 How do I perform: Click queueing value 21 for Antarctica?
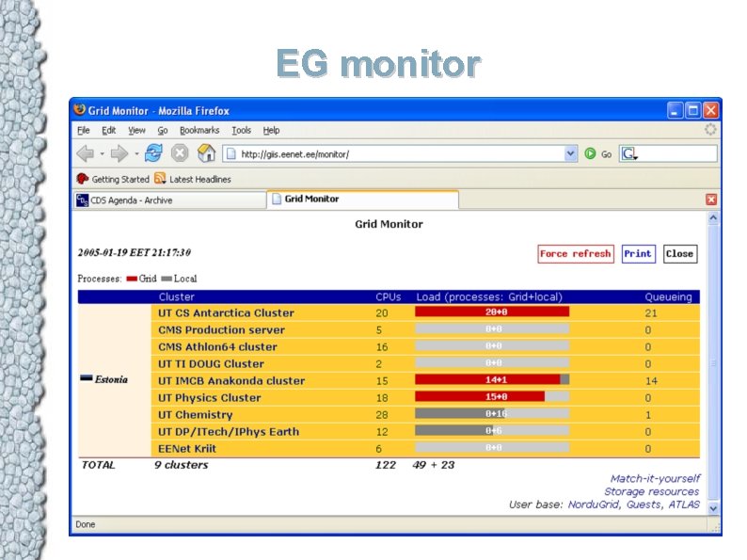click(651, 313)
